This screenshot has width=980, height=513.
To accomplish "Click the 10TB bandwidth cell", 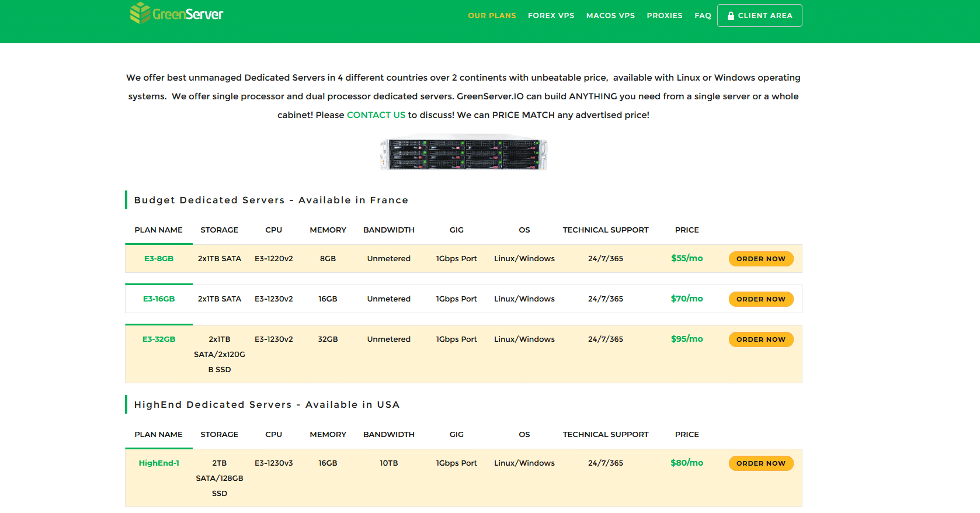I will [x=389, y=463].
